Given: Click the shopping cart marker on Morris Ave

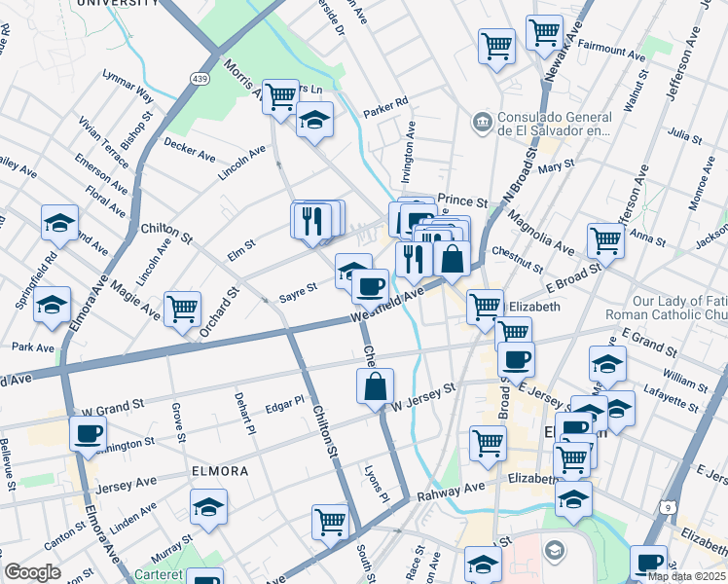Looking at the screenshot, I should [x=280, y=96].
